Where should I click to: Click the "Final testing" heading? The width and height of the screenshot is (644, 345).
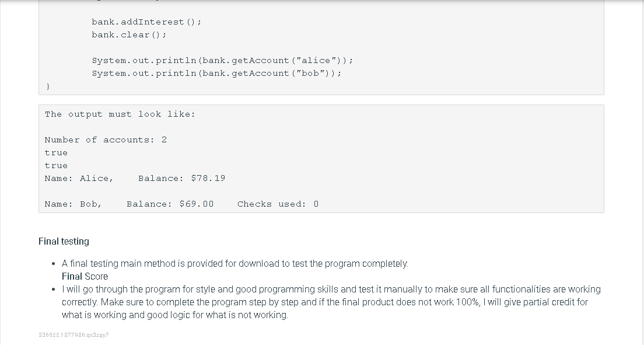pos(64,241)
